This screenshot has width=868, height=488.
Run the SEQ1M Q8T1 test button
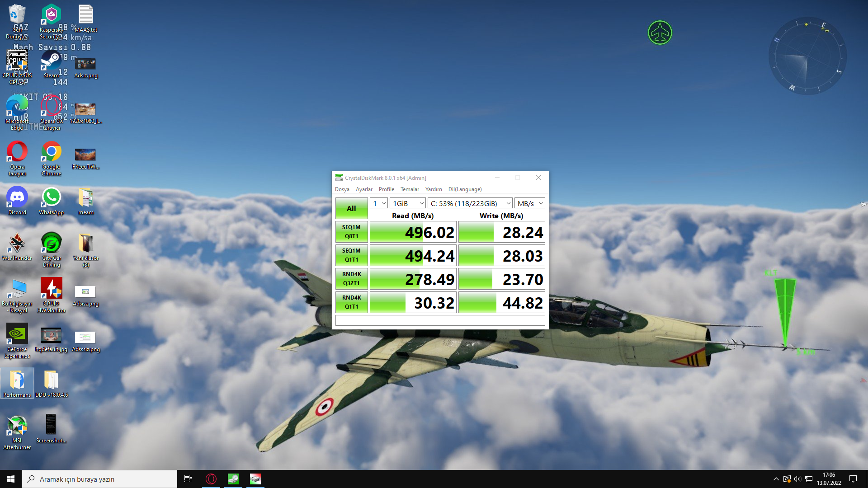pyautogui.click(x=351, y=232)
